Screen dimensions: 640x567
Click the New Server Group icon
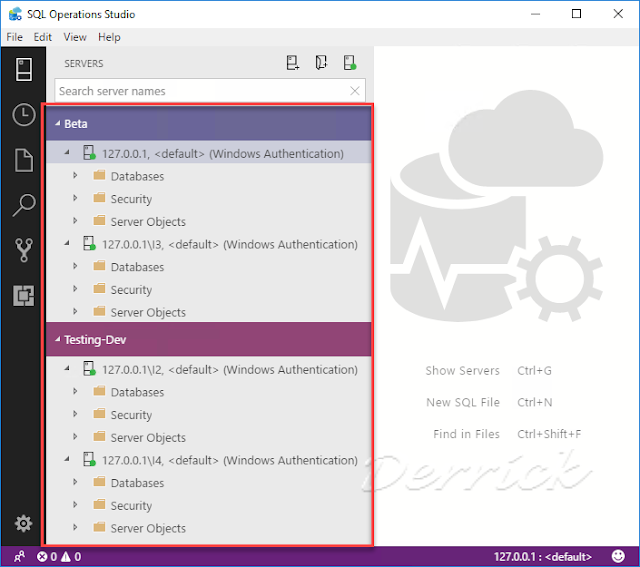(321, 63)
